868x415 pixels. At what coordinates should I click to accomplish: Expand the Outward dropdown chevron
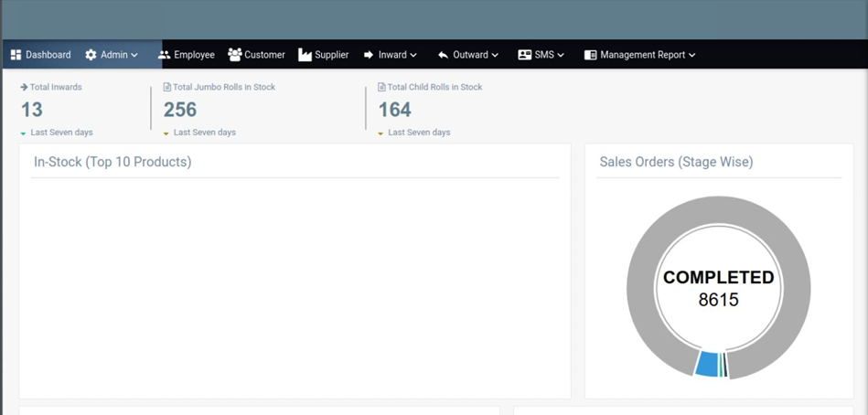tap(495, 55)
